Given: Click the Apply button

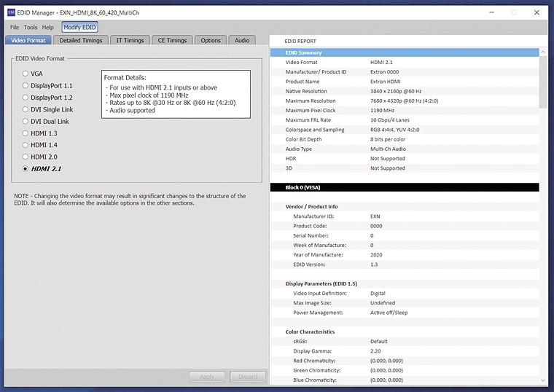Looking at the screenshot, I should 207,377.
